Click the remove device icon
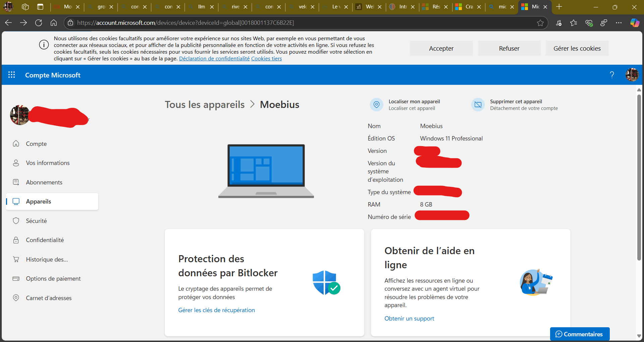 click(478, 105)
